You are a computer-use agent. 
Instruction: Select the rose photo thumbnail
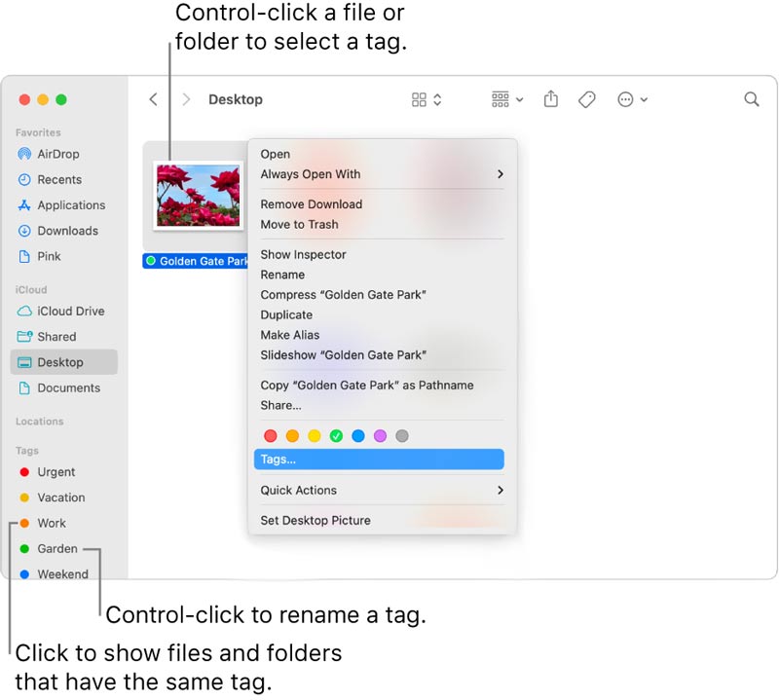pos(199,196)
